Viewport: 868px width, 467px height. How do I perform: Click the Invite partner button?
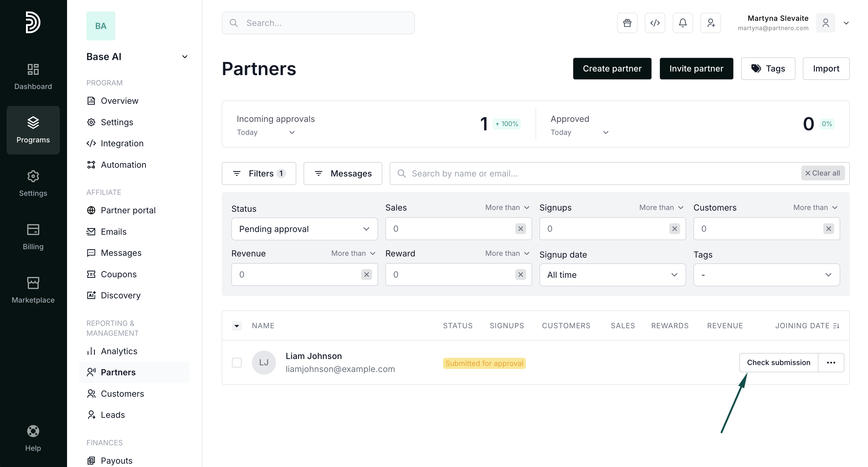(696, 69)
